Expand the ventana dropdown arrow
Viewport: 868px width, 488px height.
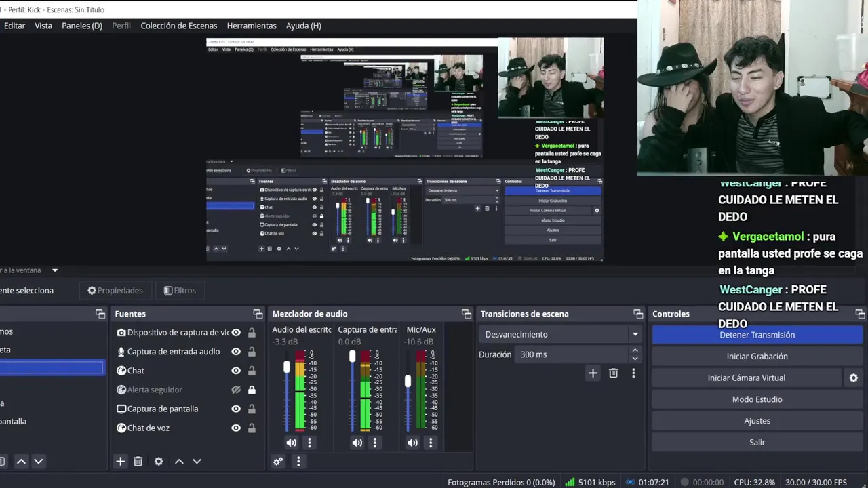55,270
